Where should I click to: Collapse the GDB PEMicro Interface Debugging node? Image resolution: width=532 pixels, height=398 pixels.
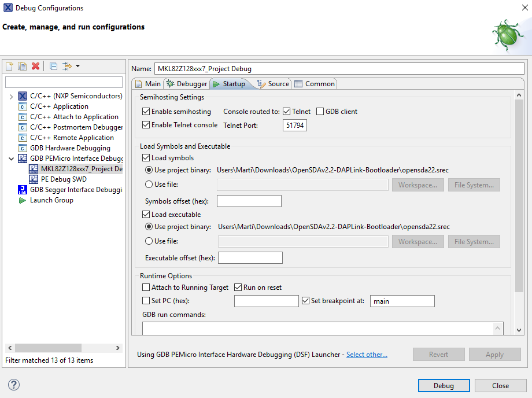(x=11, y=159)
